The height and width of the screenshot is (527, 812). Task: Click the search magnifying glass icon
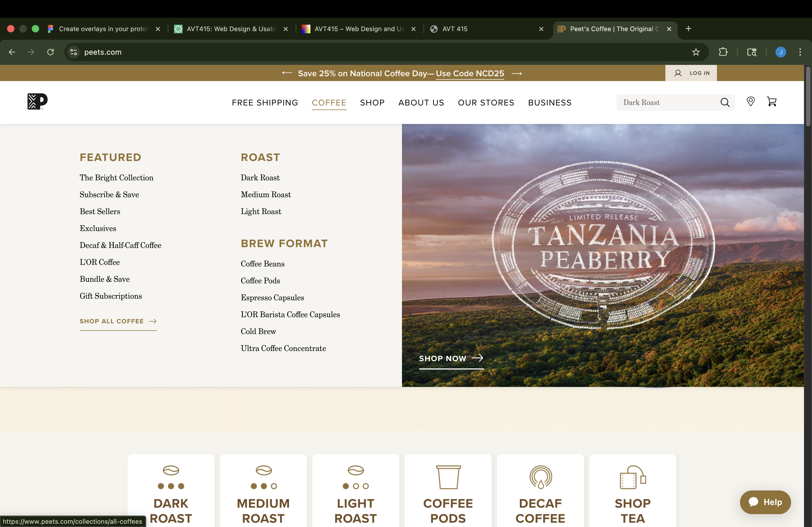coord(725,102)
